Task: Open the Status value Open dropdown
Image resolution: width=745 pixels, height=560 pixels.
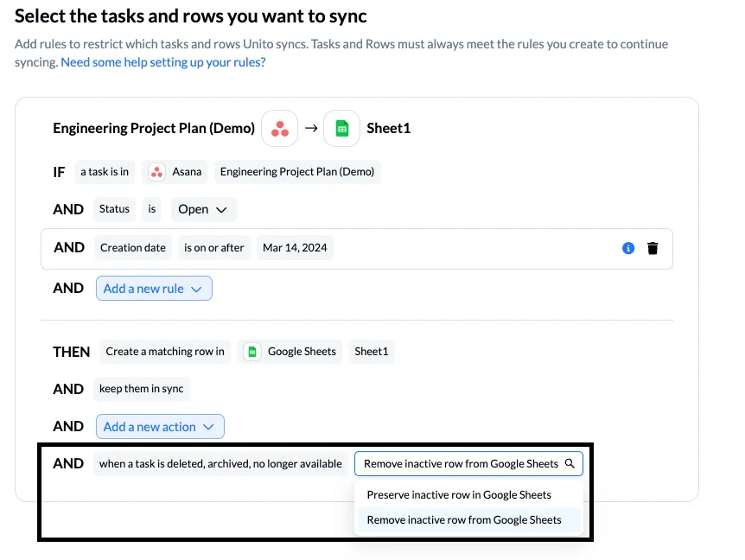Action: (x=203, y=209)
